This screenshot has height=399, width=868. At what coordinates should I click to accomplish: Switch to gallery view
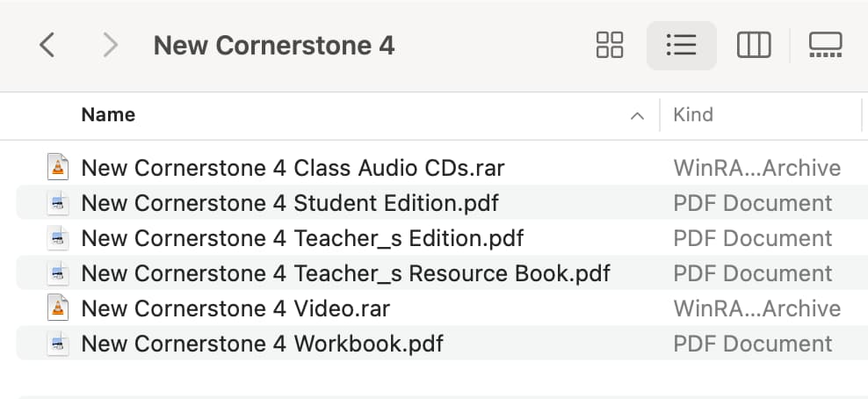pyautogui.click(x=825, y=45)
